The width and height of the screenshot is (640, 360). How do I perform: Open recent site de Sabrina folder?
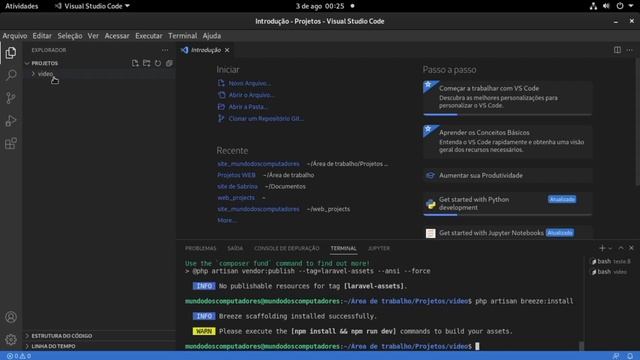[x=237, y=187]
